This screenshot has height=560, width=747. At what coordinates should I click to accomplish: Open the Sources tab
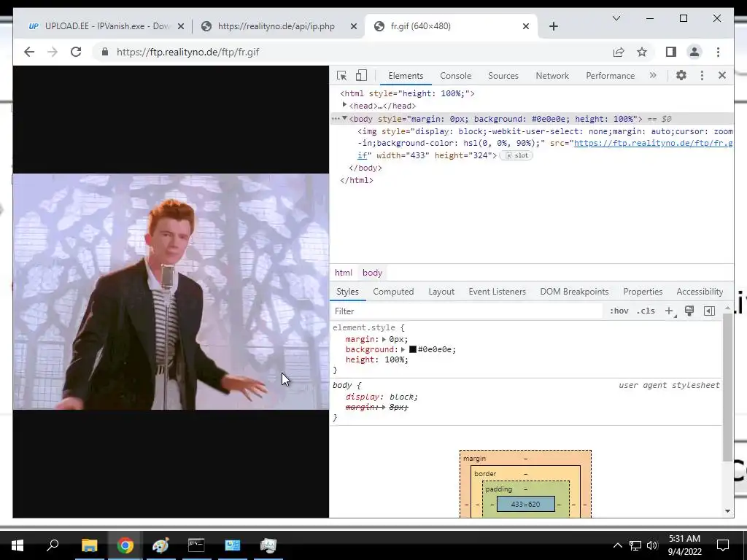(503, 76)
